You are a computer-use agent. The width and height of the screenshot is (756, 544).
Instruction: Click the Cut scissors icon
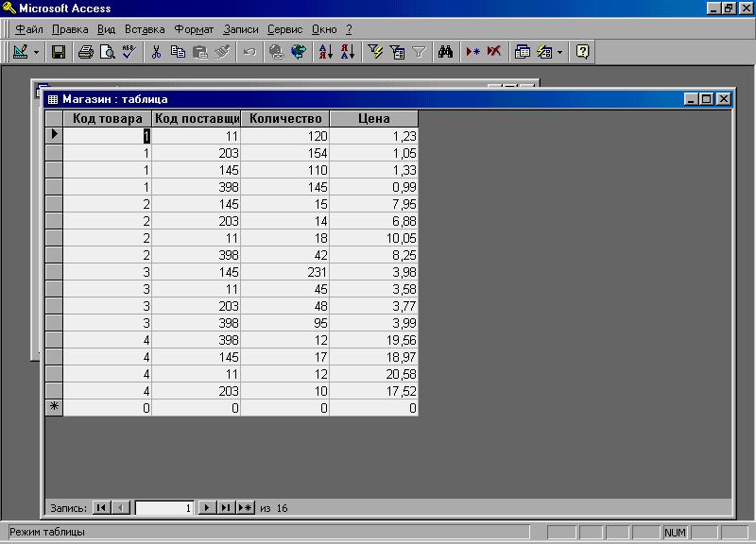(156, 52)
